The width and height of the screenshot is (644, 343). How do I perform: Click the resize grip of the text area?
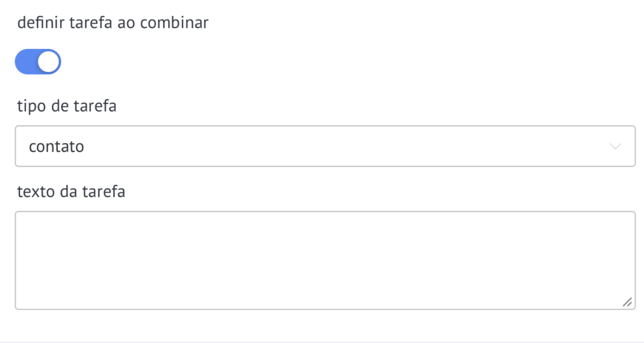[x=627, y=302]
